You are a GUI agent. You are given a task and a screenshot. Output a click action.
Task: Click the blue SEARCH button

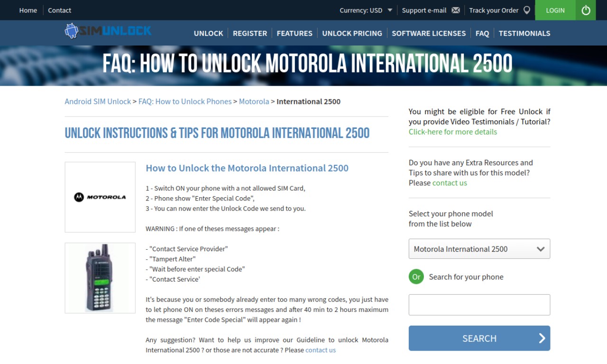coord(479,338)
